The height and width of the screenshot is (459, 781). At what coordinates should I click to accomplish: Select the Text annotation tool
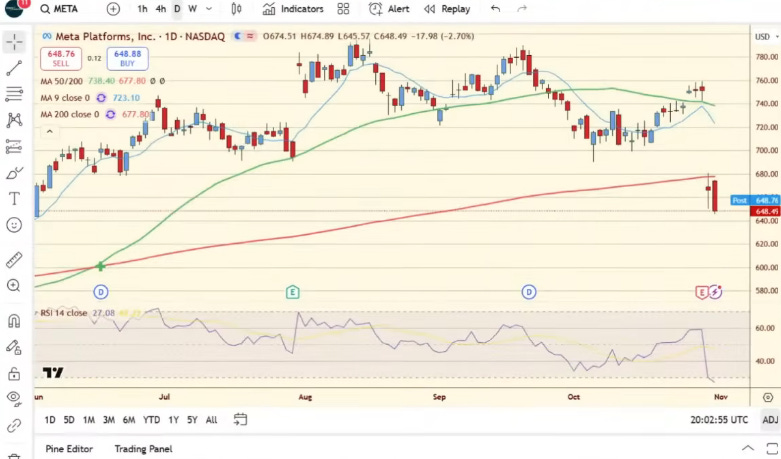pyautogui.click(x=14, y=199)
